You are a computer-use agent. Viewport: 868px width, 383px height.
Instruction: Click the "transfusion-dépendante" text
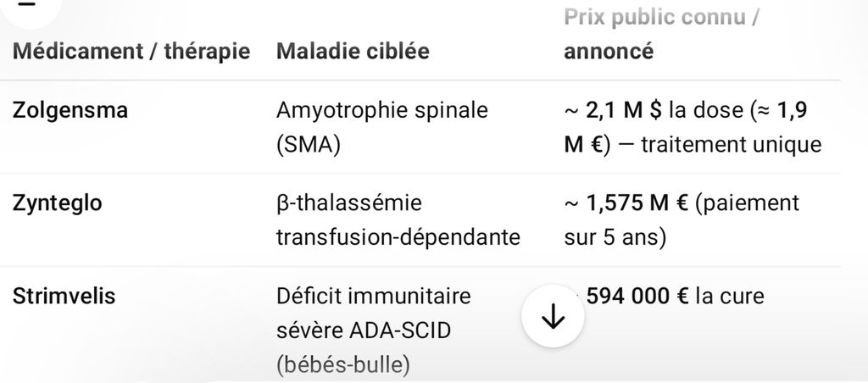[x=398, y=237]
